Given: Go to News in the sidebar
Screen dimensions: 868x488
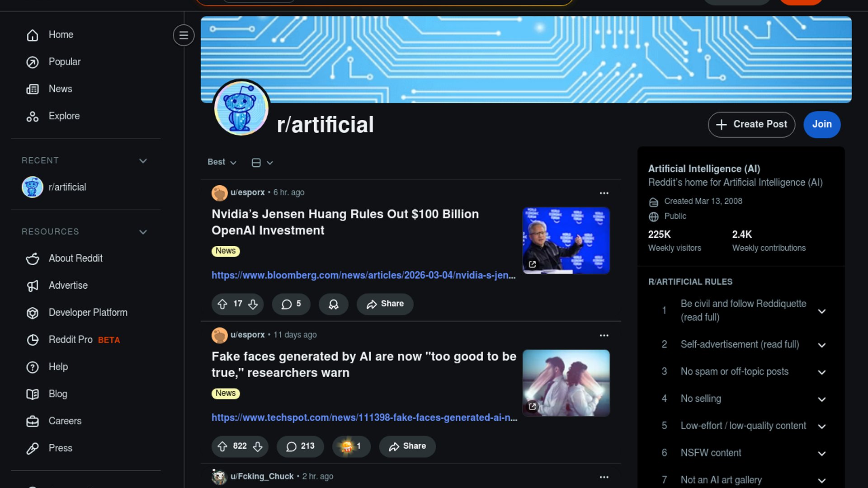Looking at the screenshot, I should [x=60, y=89].
